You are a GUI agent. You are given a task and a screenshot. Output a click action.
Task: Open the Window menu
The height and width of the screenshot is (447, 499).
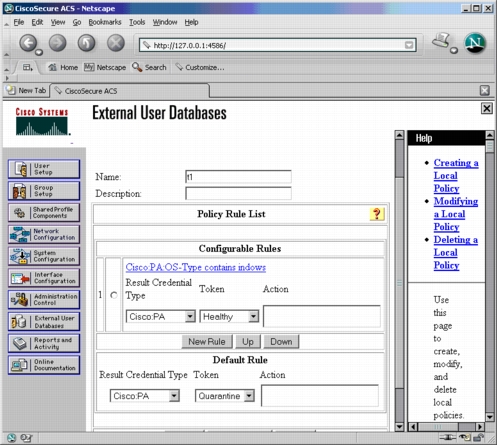coord(165,22)
